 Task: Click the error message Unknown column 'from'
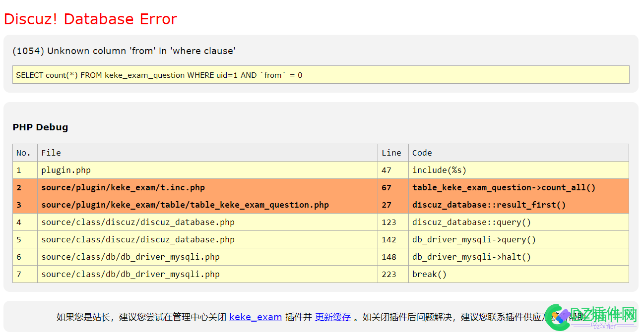[124, 51]
